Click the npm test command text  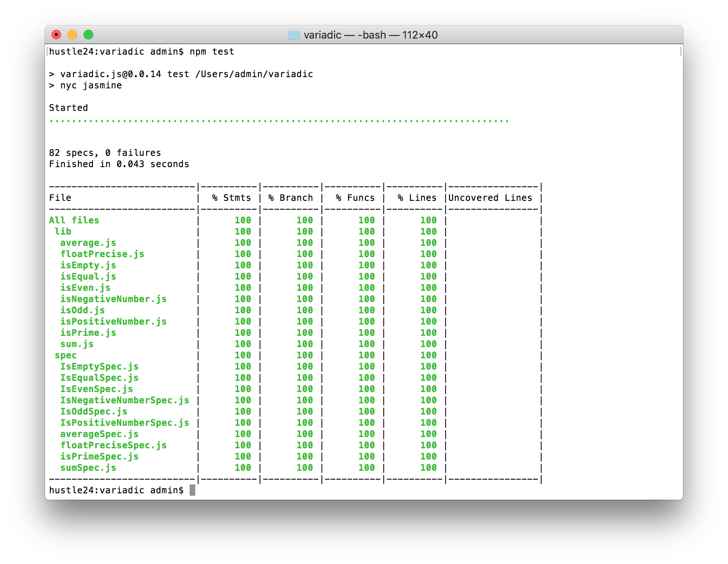[212, 51]
